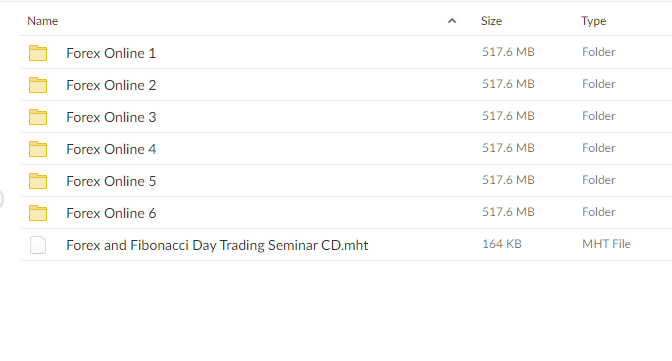Open the Forex Online 4 folder icon
Viewport: 672px width, 361px height.
pyautogui.click(x=38, y=149)
